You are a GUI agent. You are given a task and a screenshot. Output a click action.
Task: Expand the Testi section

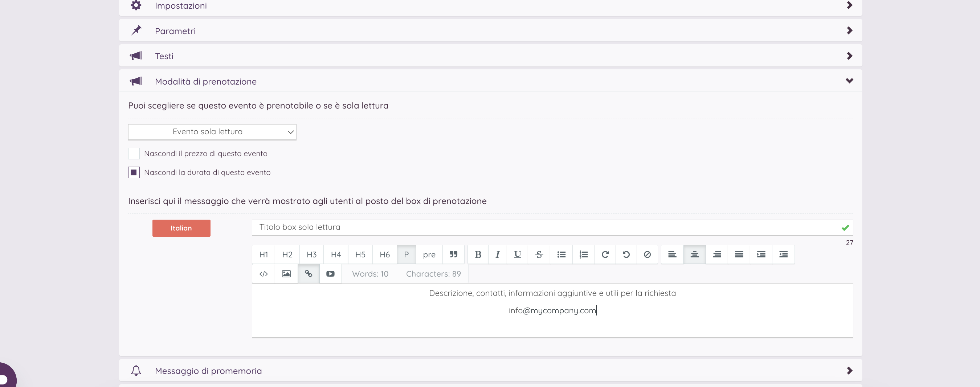pos(490,56)
